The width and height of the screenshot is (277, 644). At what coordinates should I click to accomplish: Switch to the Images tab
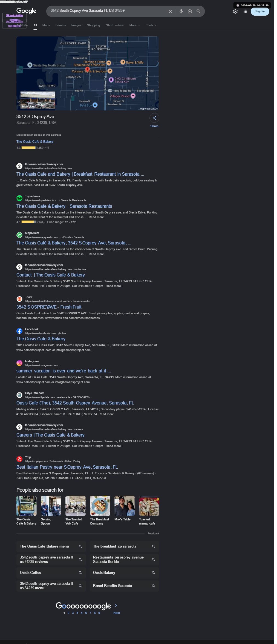click(x=76, y=25)
